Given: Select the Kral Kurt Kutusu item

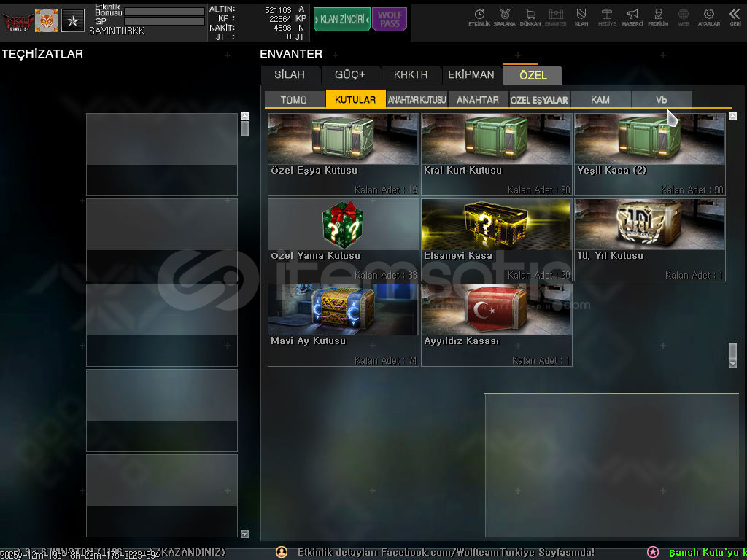Looking at the screenshot, I should coord(496,155).
